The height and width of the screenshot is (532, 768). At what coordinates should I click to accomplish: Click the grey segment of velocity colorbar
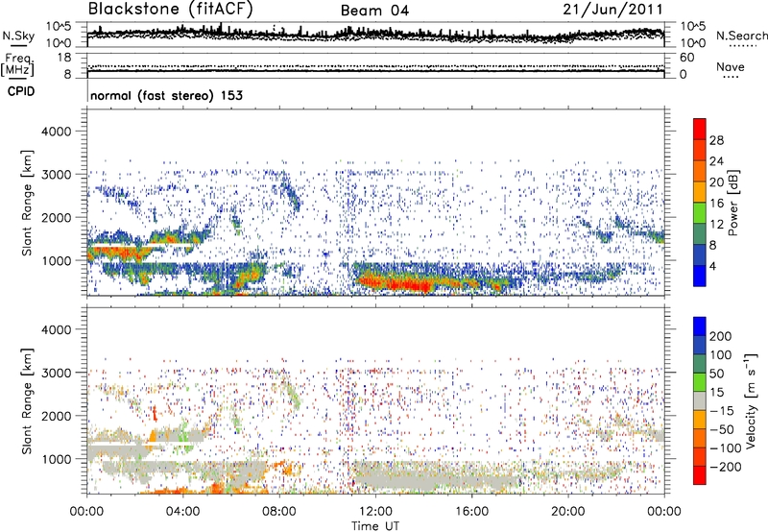point(700,400)
